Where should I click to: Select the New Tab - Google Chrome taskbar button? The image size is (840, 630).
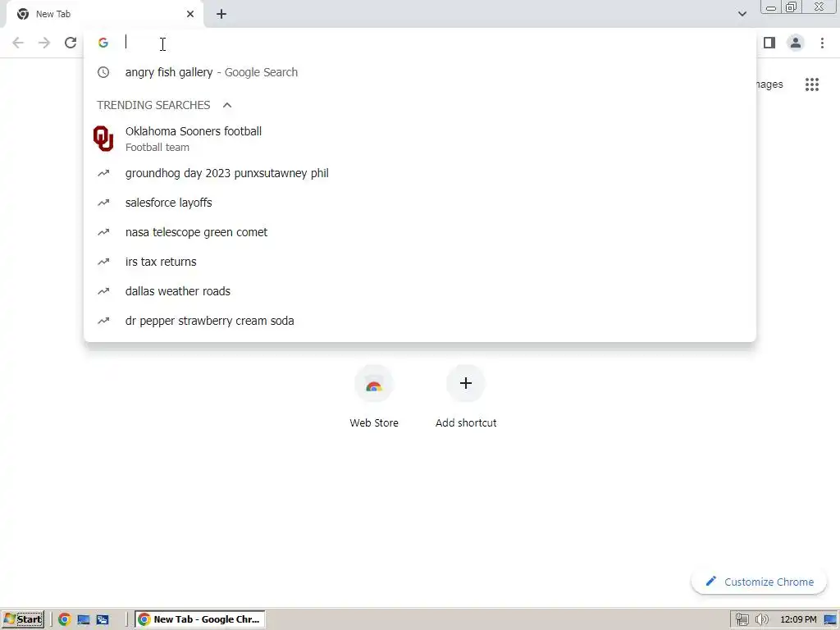tap(200, 619)
